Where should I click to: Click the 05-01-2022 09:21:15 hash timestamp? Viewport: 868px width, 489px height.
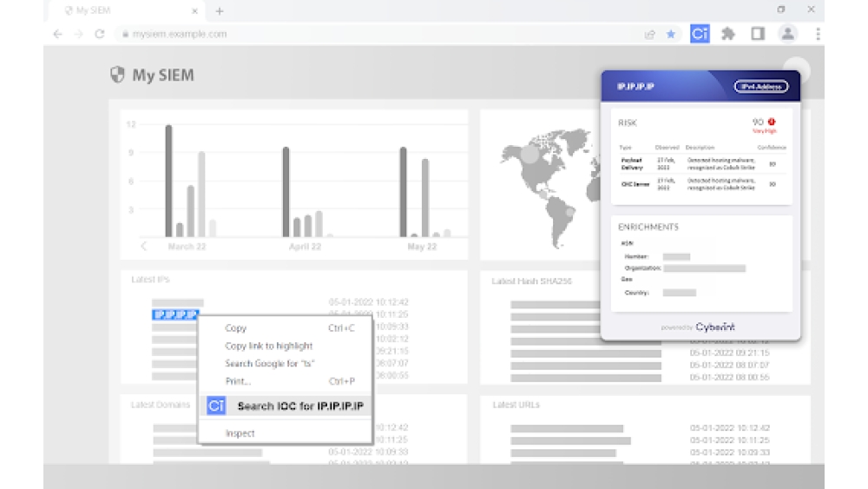pyautogui.click(x=729, y=353)
